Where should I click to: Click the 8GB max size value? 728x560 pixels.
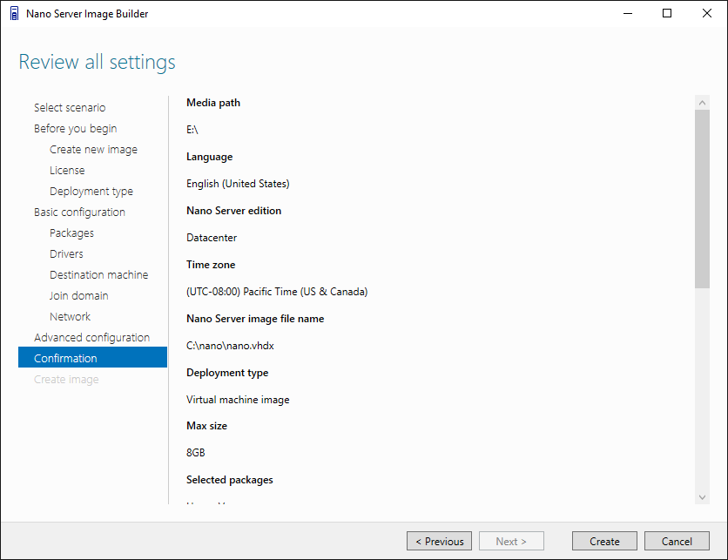(195, 453)
